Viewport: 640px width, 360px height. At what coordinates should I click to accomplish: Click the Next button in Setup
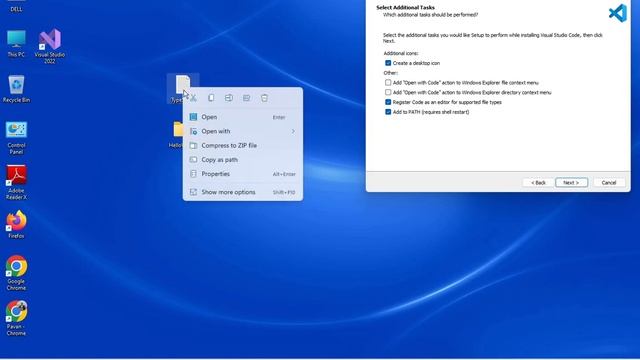(x=571, y=183)
